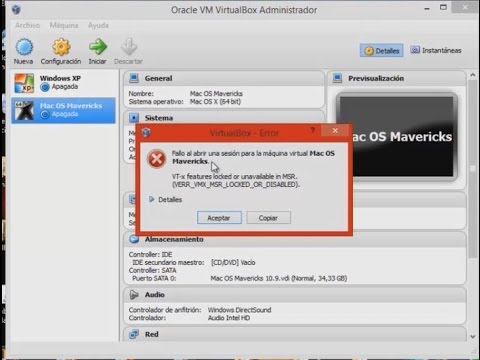Click the 'Controller: SATA' line
Viewport: 480px width, 360px height.
152,270
